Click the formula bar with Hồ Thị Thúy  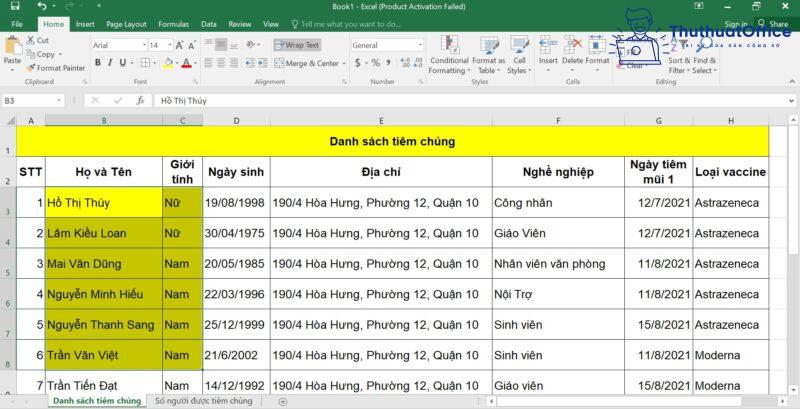pyautogui.click(x=474, y=100)
